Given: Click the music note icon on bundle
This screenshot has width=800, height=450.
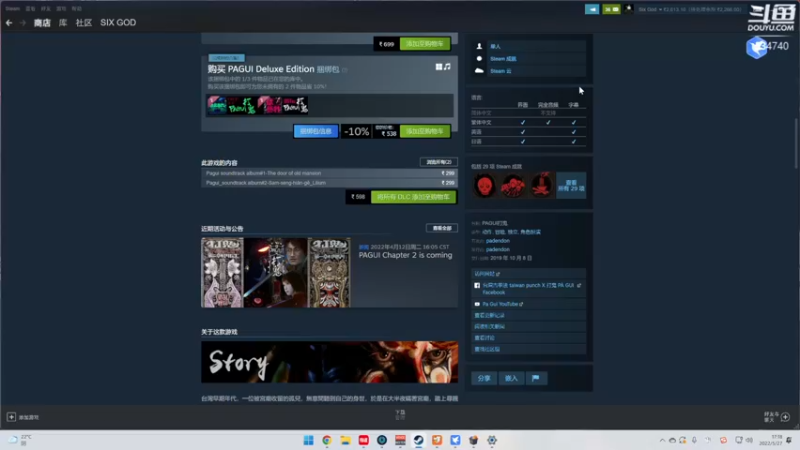Looking at the screenshot, I should point(447,67).
